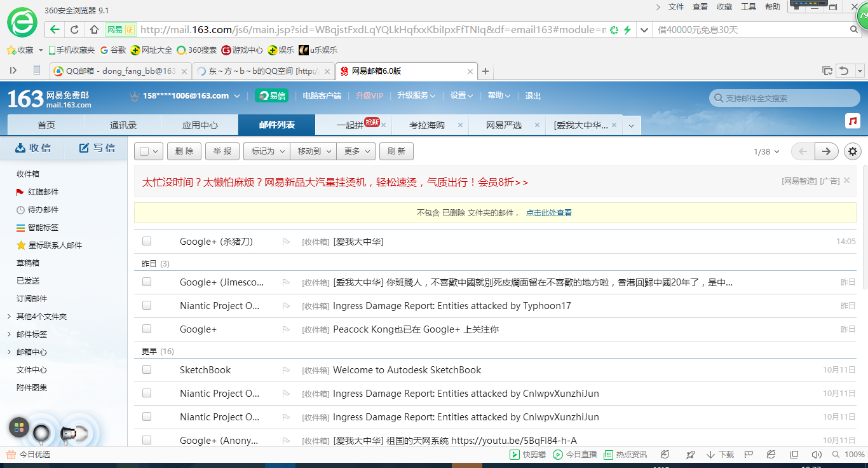
Task: Switch to the 应用中心 tab
Action: [200, 125]
